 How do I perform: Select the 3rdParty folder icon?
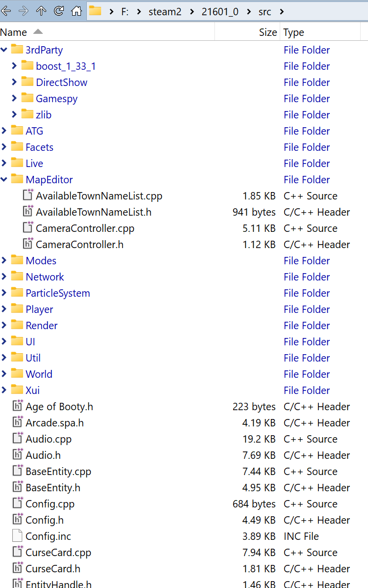17,49
